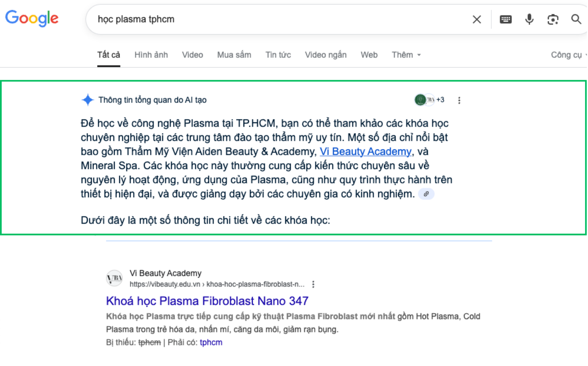Click the AI overview sparkle icon

point(87,100)
